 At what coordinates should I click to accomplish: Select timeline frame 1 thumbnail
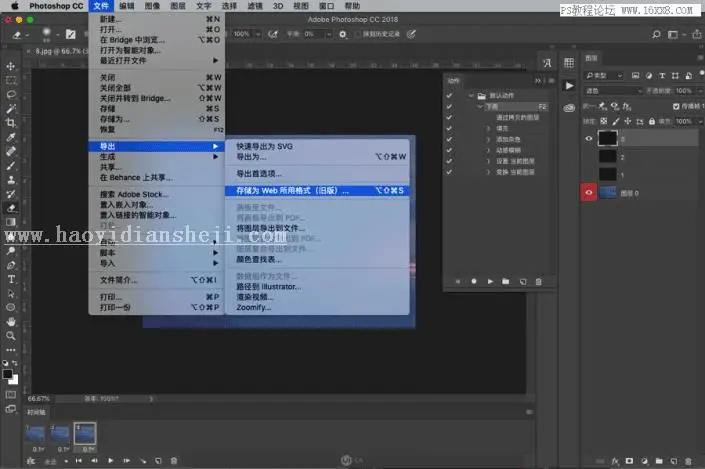pyautogui.click(x=35, y=434)
